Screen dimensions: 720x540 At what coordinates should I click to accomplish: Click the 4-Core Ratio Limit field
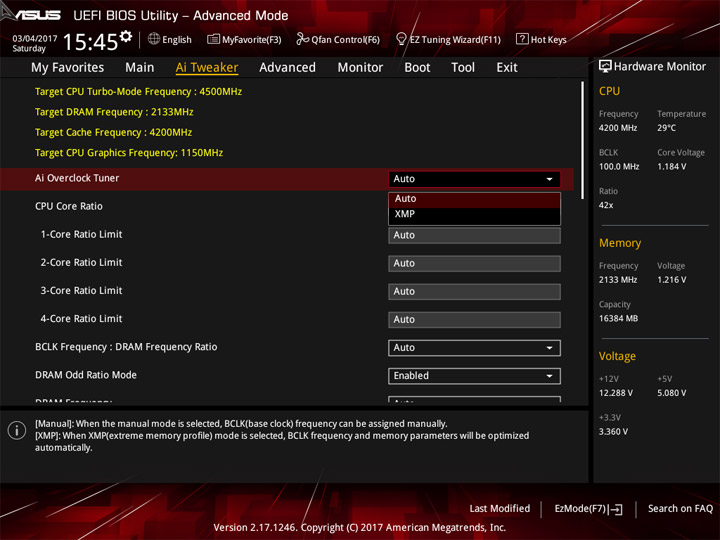(x=474, y=319)
